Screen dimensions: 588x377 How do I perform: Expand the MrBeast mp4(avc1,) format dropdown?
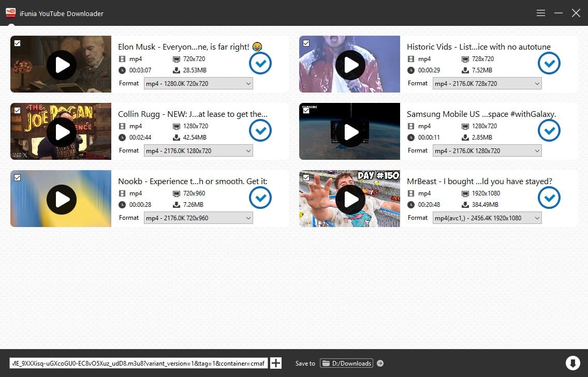487,218
